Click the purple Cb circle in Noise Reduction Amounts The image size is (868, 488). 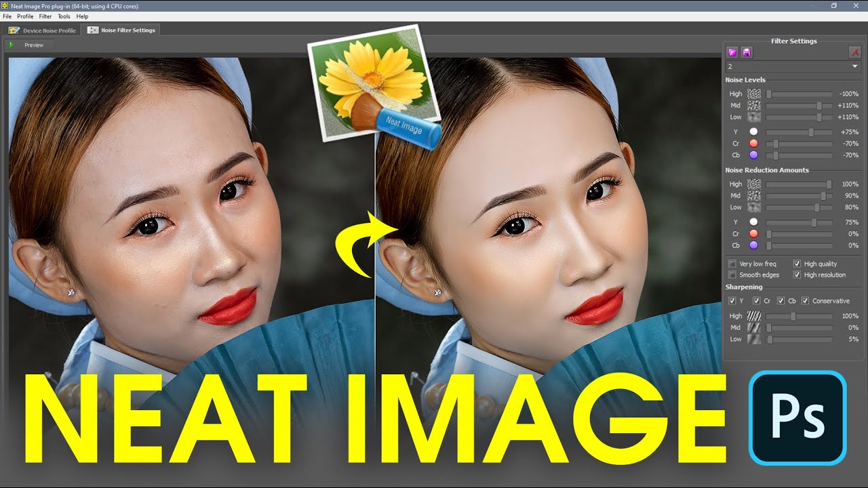pyautogui.click(x=753, y=245)
